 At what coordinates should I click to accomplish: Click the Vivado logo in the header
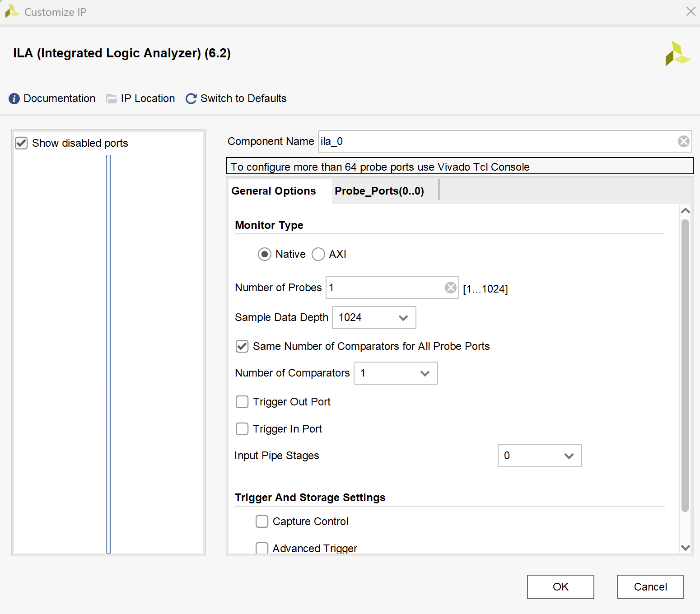click(x=677, y=54)
